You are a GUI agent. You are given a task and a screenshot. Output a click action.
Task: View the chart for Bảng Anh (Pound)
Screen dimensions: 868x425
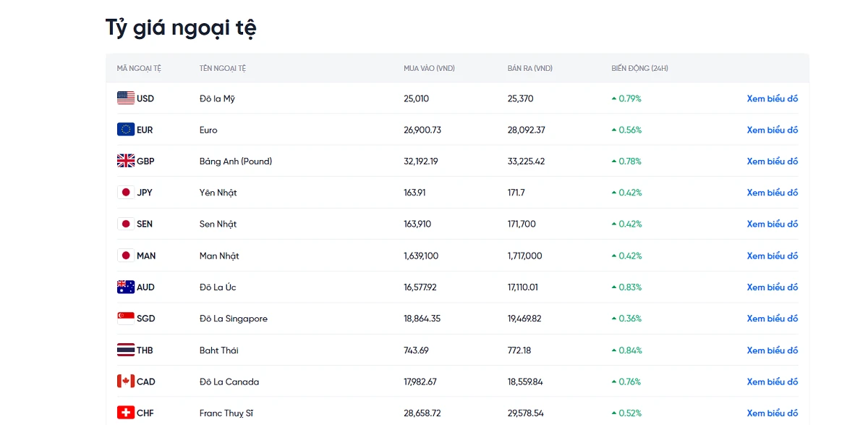tap(772, 161)
